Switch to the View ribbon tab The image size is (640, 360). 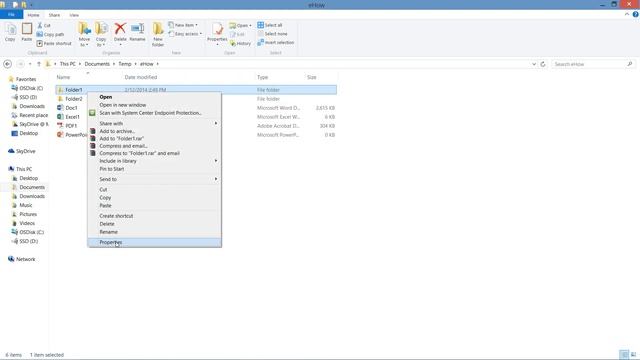tap(74, 15)
